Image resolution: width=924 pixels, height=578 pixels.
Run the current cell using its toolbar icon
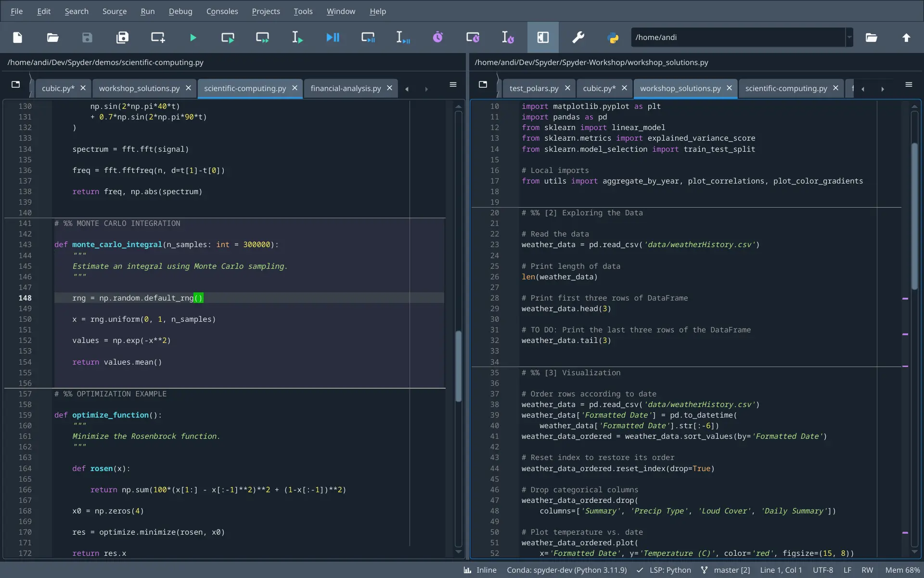(227, 37)
